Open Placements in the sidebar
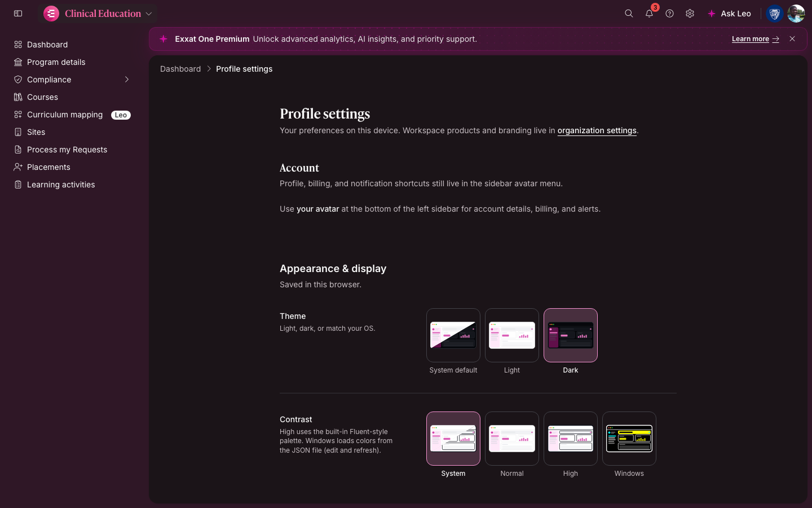This screenshot has width=812, height=508. (x=72, y=167)
